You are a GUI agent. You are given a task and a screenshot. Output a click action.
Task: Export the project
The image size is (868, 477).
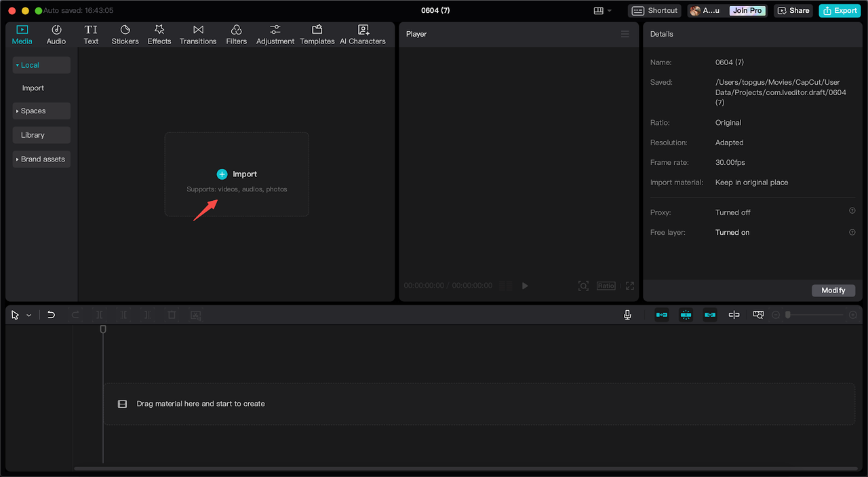840,11
